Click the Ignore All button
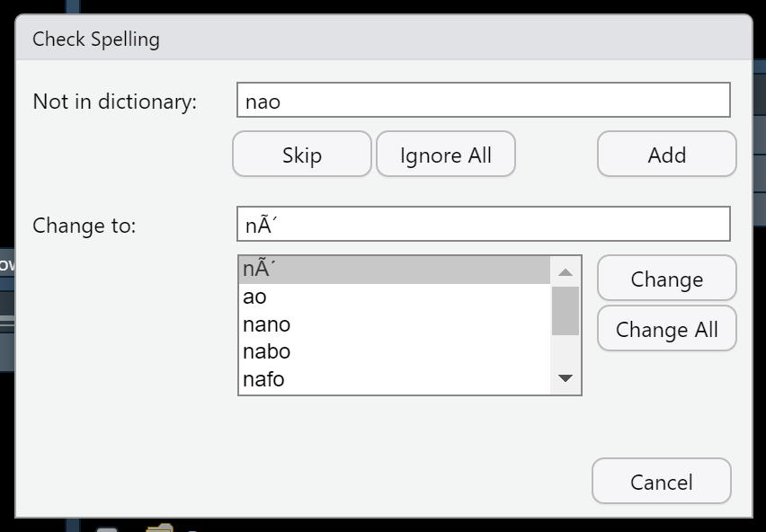Viewport: 766px width, 532px height. pos(445,154)
